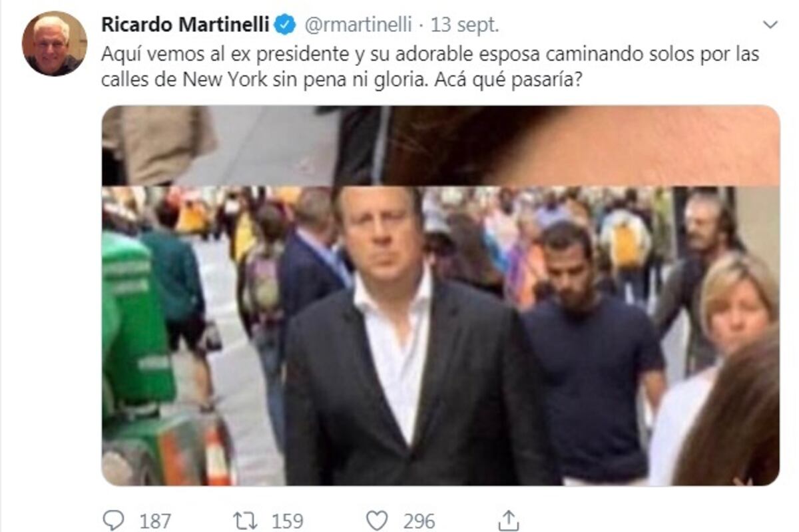View the 296 likes count
The image size is (799, 532).
pyautogui.click(x=419, y=521)
